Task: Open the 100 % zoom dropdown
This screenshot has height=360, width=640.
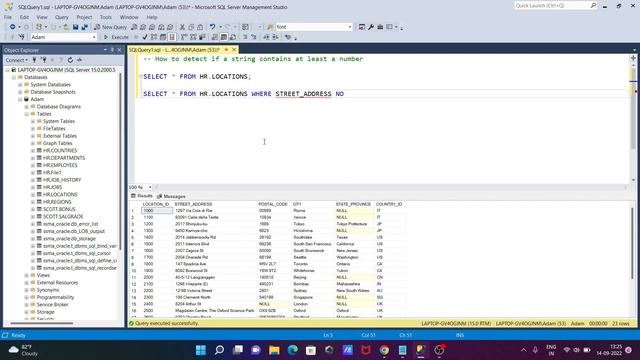Action: [x=150, y=187]
